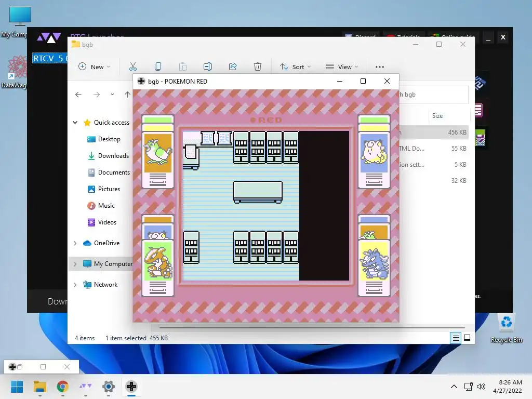Click the Paste icon in Explorer toolbar

coord(183,66)
